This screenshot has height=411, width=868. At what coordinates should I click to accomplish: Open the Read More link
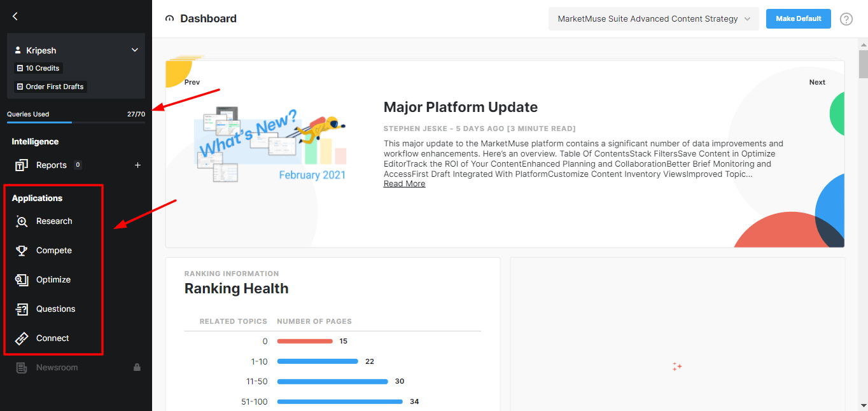404,184
